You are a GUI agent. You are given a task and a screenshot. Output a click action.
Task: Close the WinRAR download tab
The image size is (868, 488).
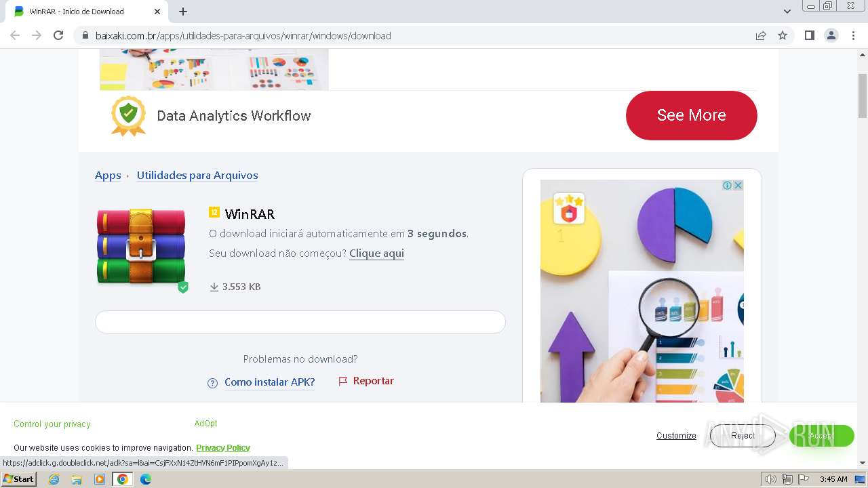(157, 12)
